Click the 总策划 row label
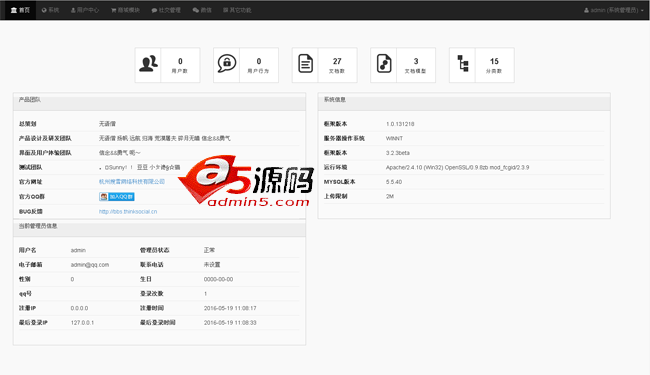 pyautogui.click(x=27, y=124)
